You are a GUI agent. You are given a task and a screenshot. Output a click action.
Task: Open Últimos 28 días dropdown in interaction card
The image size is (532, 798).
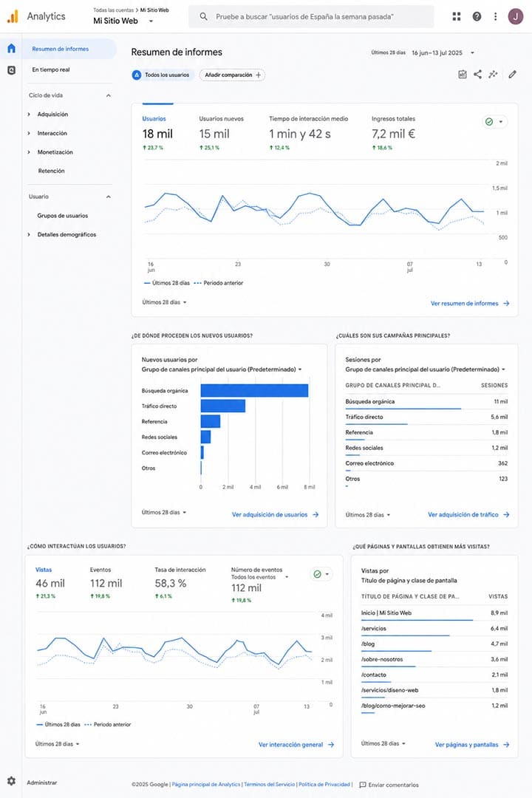point(58,743)
